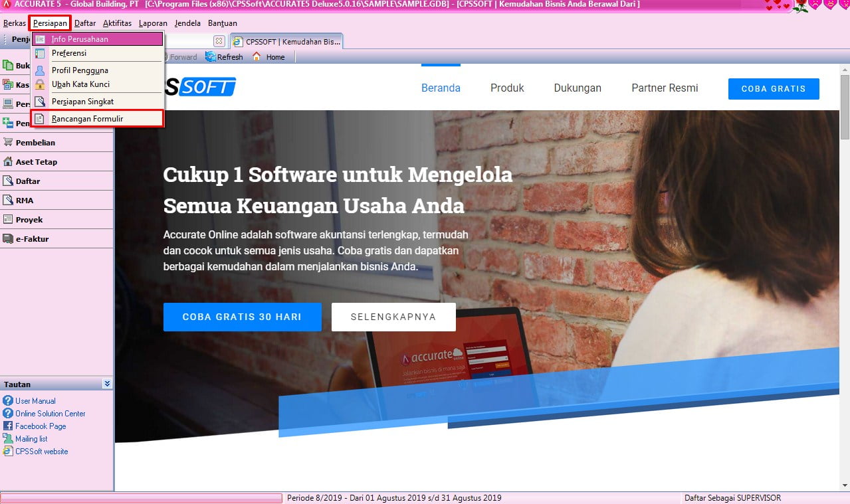Open the Produk page link

507,88
